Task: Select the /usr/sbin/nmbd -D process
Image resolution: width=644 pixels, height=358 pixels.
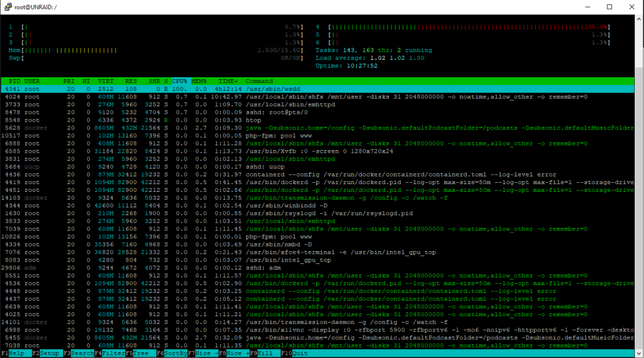Action: pos(317,245)
